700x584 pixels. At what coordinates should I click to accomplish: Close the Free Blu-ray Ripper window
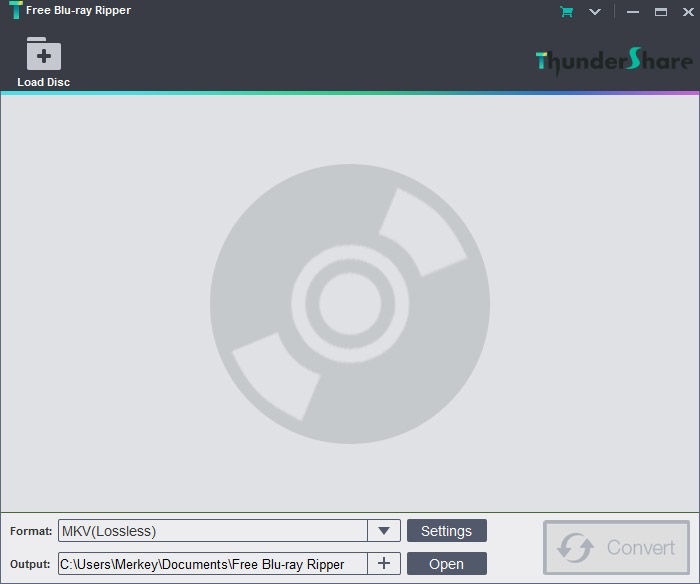click(x=688, y=12)
